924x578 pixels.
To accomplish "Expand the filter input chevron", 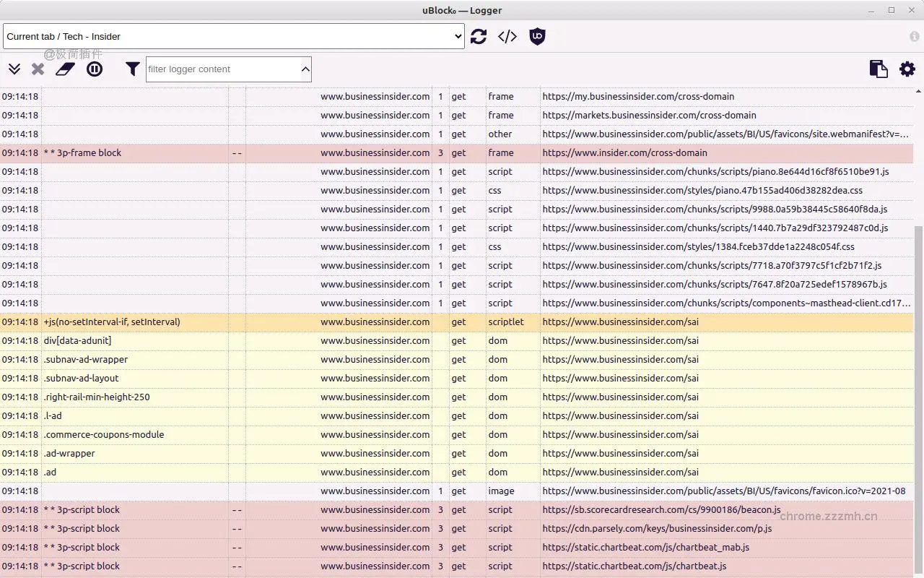I will click(305, 69).
